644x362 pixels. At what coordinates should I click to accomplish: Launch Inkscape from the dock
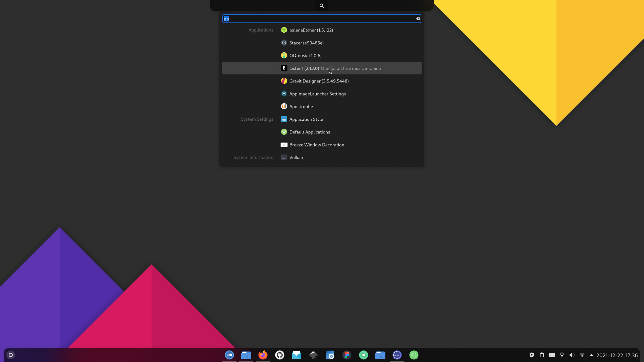[313, 355]
